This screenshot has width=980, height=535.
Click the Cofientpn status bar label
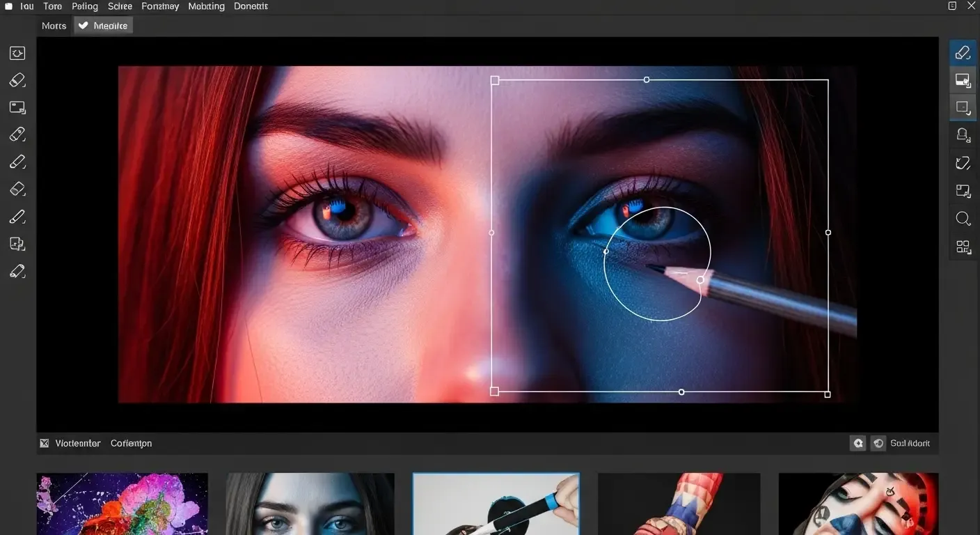pyautogui.click(x=131, y=443)
